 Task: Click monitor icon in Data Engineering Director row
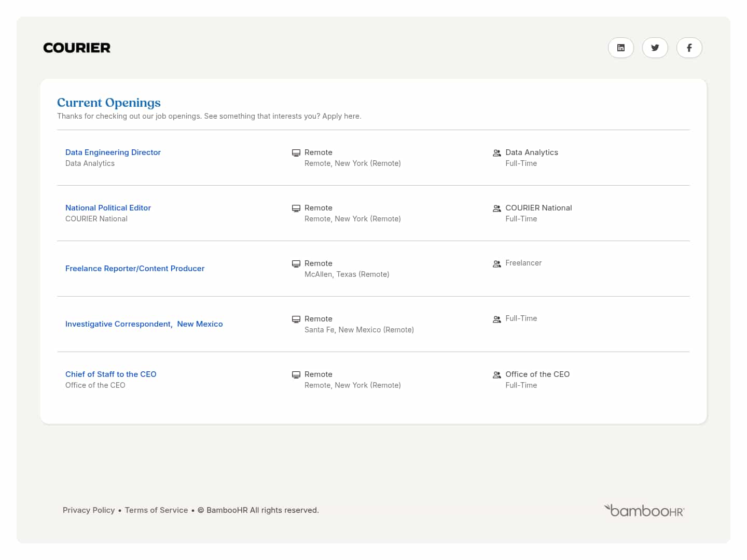point(296,153)
